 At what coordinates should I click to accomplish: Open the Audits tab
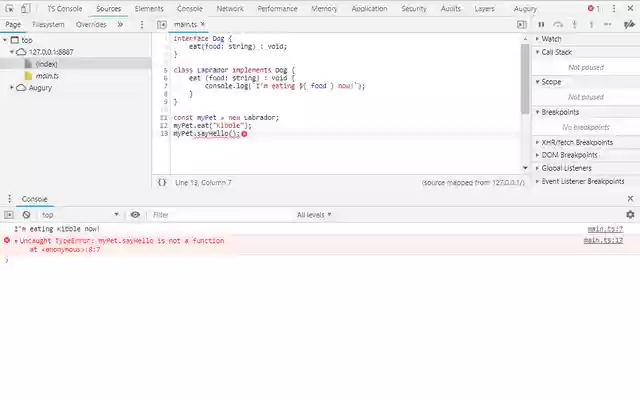pos(451,8)
